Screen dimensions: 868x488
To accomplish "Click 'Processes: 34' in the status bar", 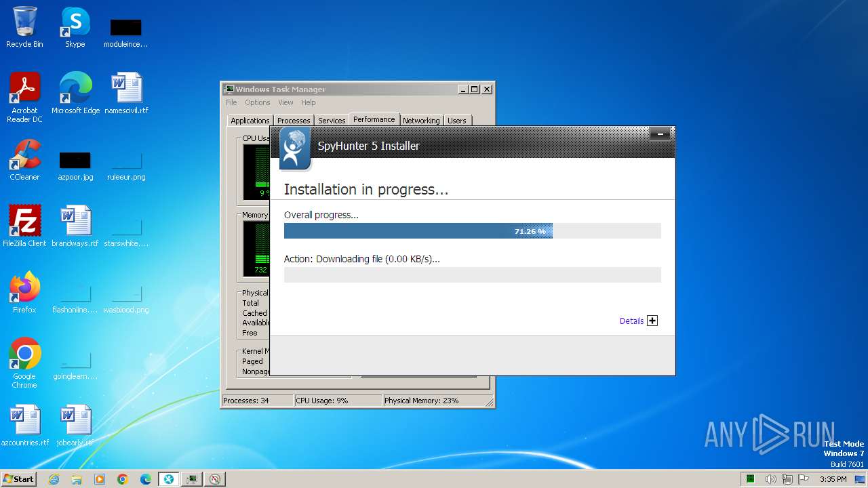I will point(245,401).
